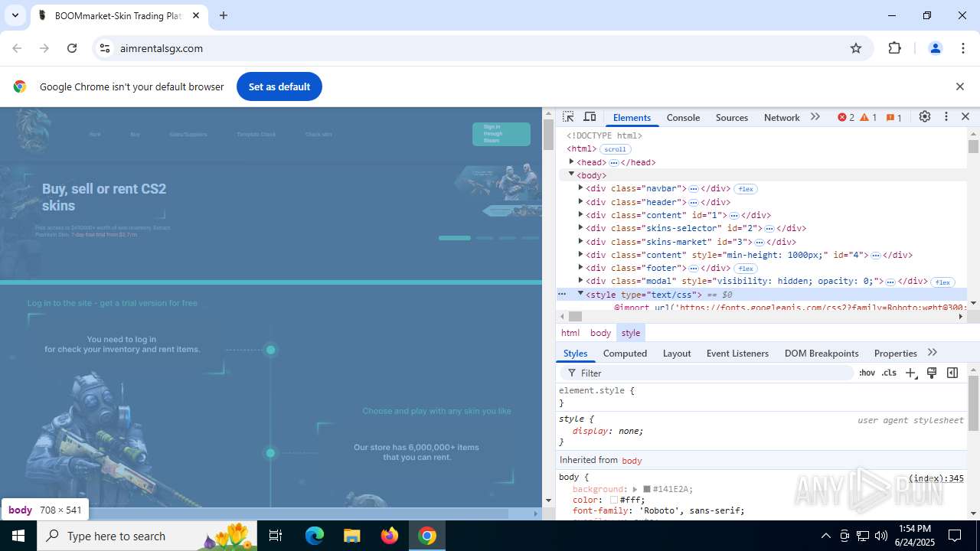Open Task View on taskbar

click(276, 536)
